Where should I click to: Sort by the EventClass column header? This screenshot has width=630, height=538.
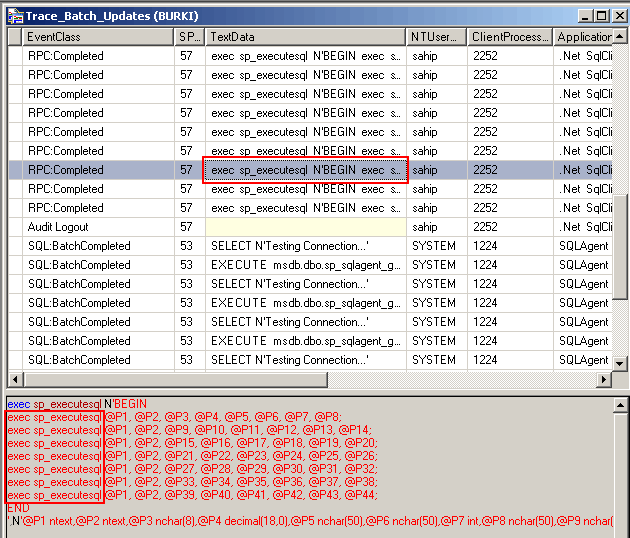(98, 37)
